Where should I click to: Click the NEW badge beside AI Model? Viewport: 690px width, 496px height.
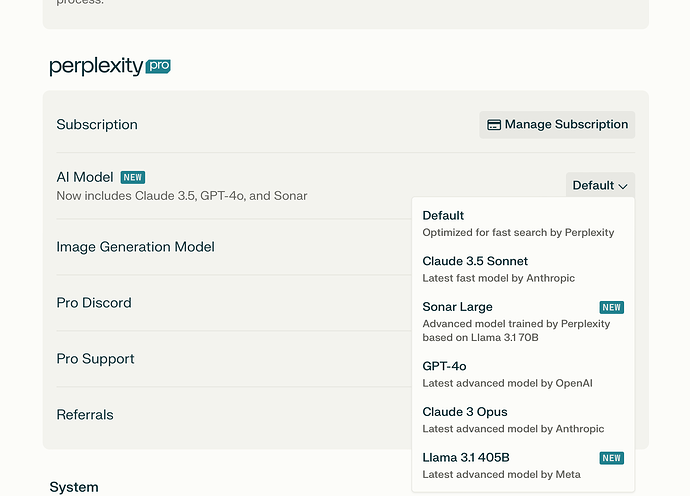pyautogui.click(x=133, y=177)
